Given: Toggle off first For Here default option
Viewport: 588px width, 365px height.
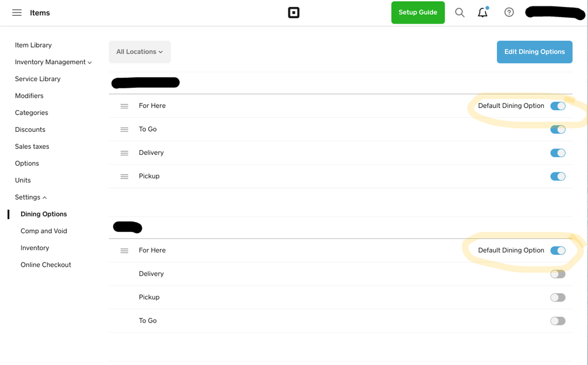Looking at the screenshot, I should tap(557, 106).
